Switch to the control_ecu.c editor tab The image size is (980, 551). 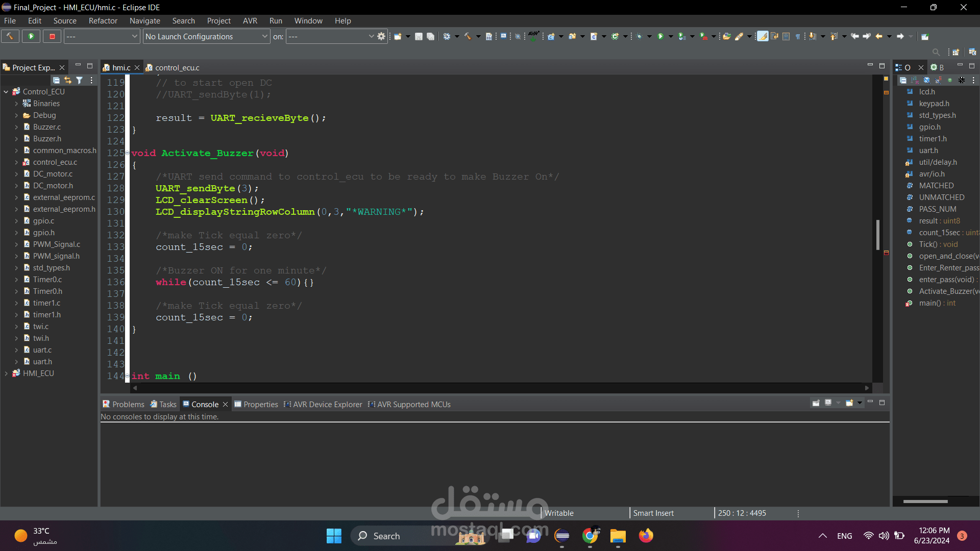[x=177, y=67]
